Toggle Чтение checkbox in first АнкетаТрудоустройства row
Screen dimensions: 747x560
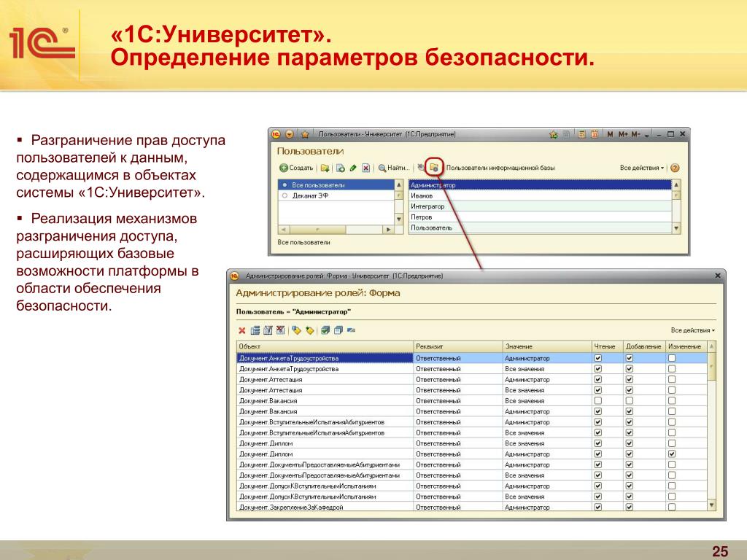tap(598, 358)
